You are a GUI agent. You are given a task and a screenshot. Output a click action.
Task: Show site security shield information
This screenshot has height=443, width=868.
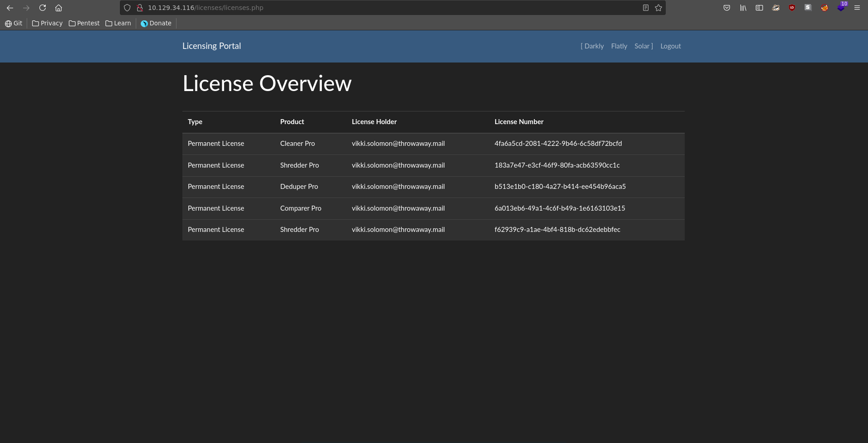pos(127,8)
